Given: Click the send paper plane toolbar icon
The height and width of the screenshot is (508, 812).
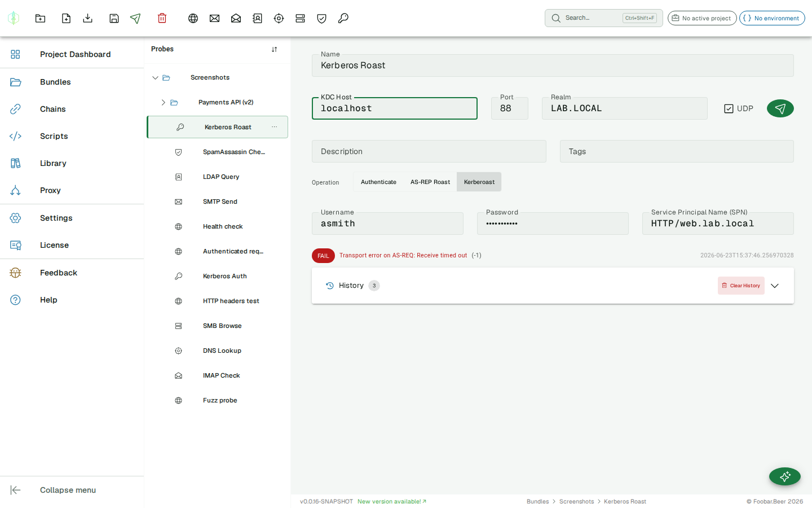Looking at the screenshot, I should 135,18.
